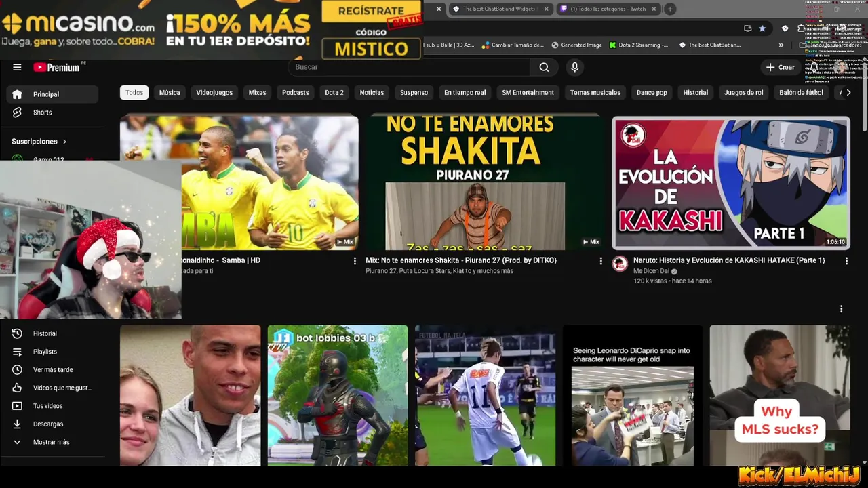The image size is (868, 488).
Task: Open options menu for Ronaldinho Samba video
Action: (354, 260)
